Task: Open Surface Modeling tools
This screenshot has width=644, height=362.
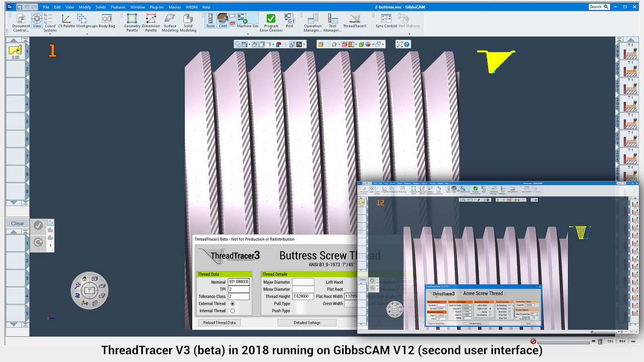Action: [170, 23]
